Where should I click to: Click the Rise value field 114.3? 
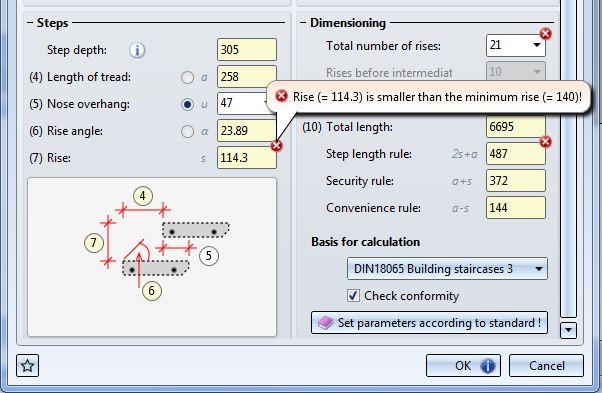click(x=247, y=158)
